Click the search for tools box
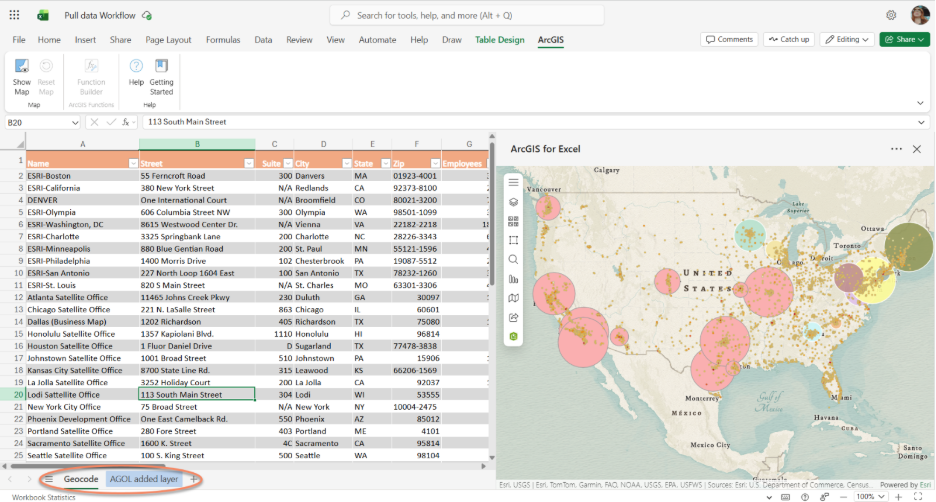This screenshot has width=936, height=502. (x=467, y=16)
